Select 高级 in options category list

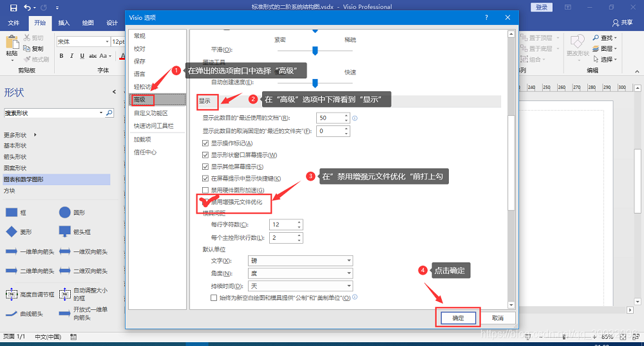tap(157, 100)
